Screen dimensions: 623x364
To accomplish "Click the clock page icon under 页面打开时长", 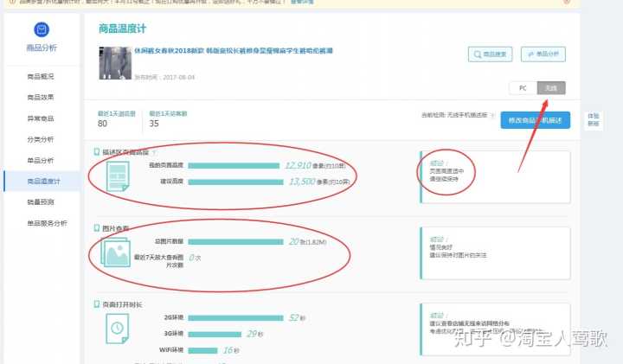I will pyautogui.click(x=117, y=329).
